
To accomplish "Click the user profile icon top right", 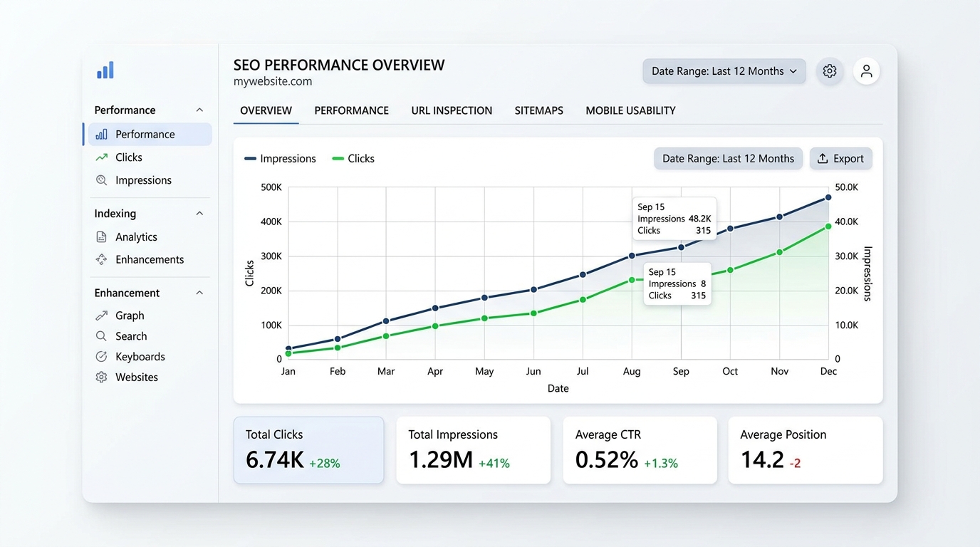I will [866, 71].
